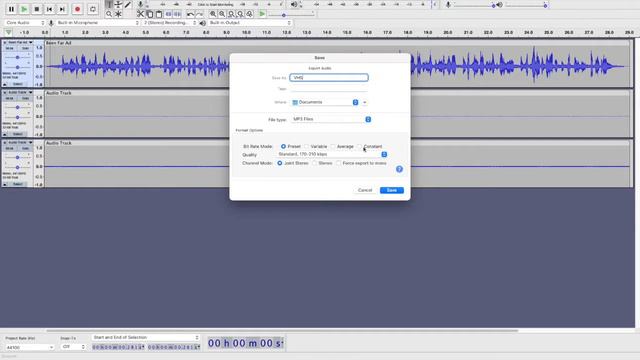Select Preset bit rate mode
This screenshot has width=640, height=360.
coord(283,147)
